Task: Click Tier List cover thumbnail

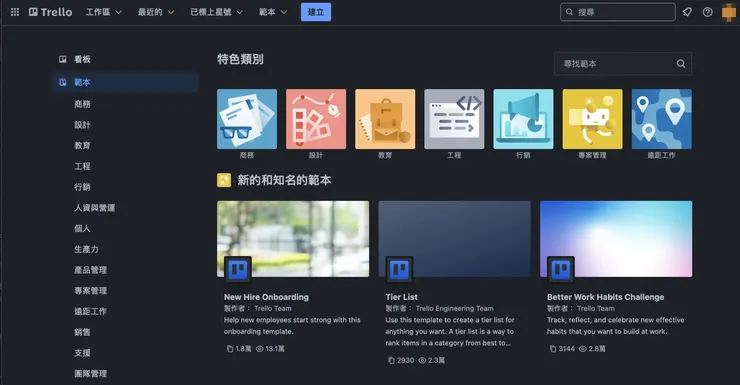Action: point(454,239)
